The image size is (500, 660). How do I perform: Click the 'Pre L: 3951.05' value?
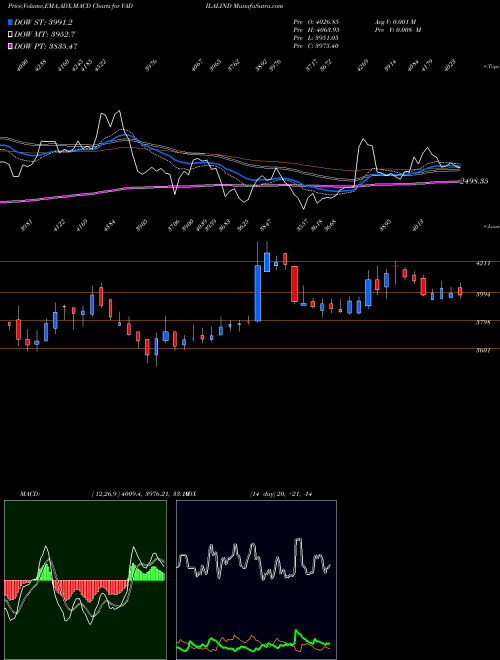(316, 38)
